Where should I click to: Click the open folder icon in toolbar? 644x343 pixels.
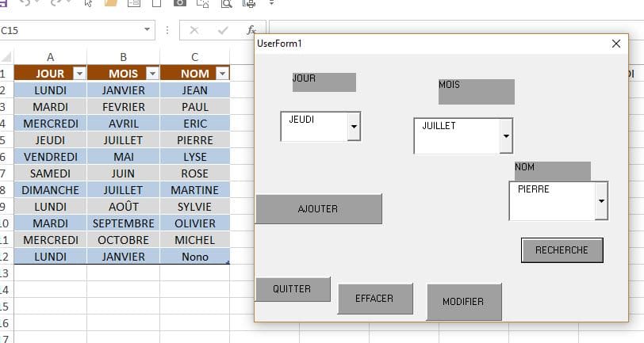[x=111, y=3]
